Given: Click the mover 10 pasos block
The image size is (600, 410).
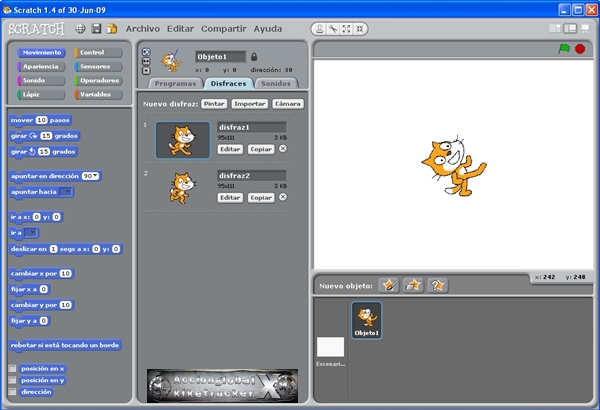Looking at the screenshot, I should 40,120.
